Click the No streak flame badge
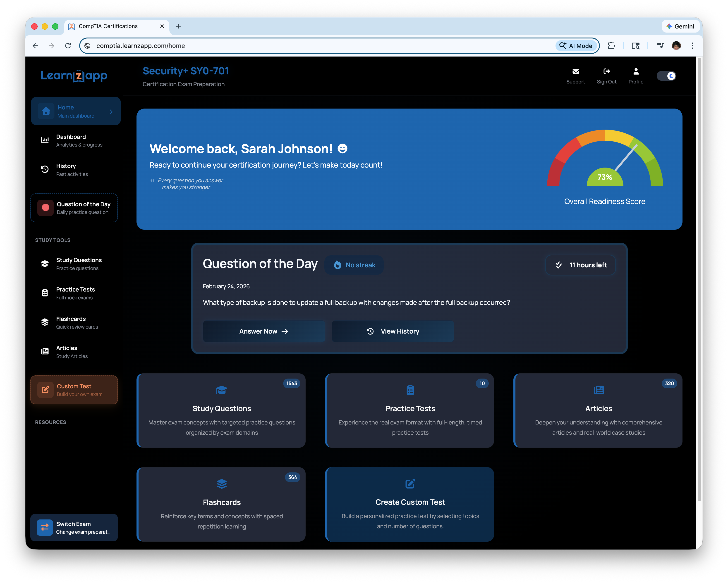Screen dimensions: 728x583 354,265
